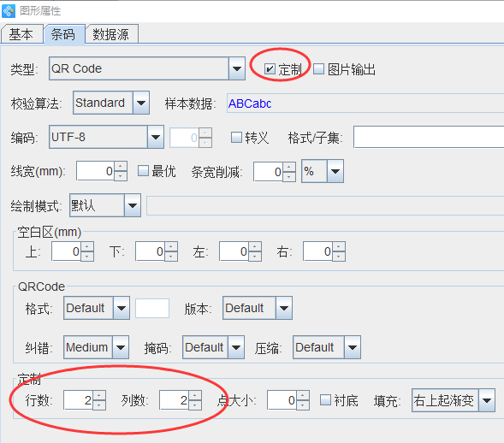Decrease 条宽削减 value with down arrow

click(289, 176)
